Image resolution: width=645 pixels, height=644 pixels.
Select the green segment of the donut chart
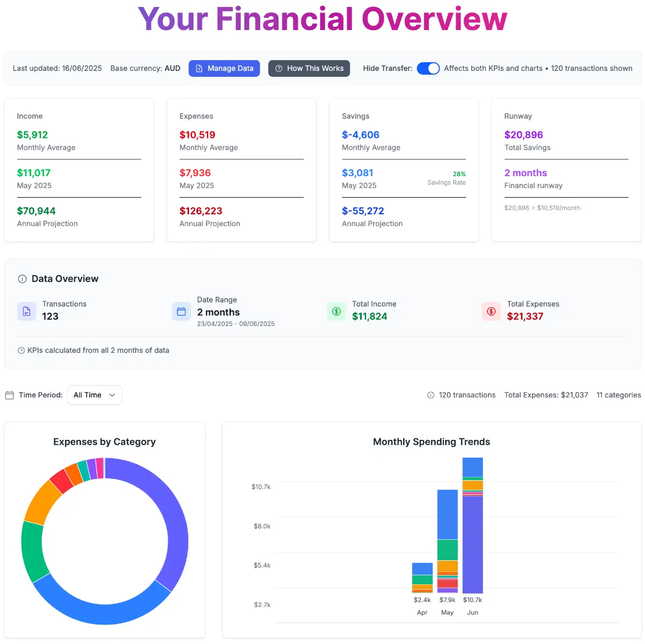32,551
